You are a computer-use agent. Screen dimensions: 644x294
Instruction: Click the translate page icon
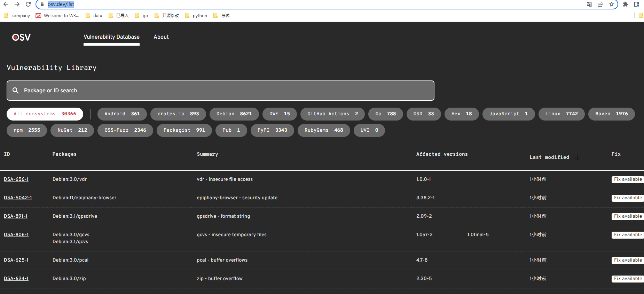589,4
